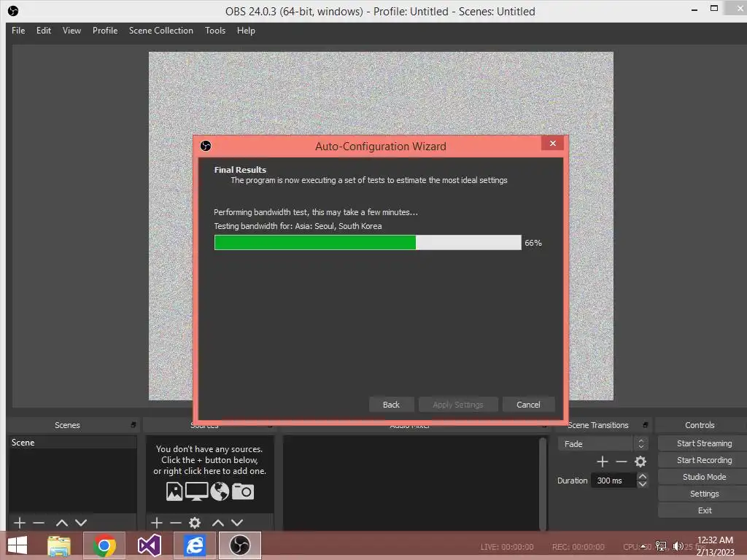The width and height of the screenshot is (747, 560).
Task: Remove the source using the minus icon
Action: 176,523
